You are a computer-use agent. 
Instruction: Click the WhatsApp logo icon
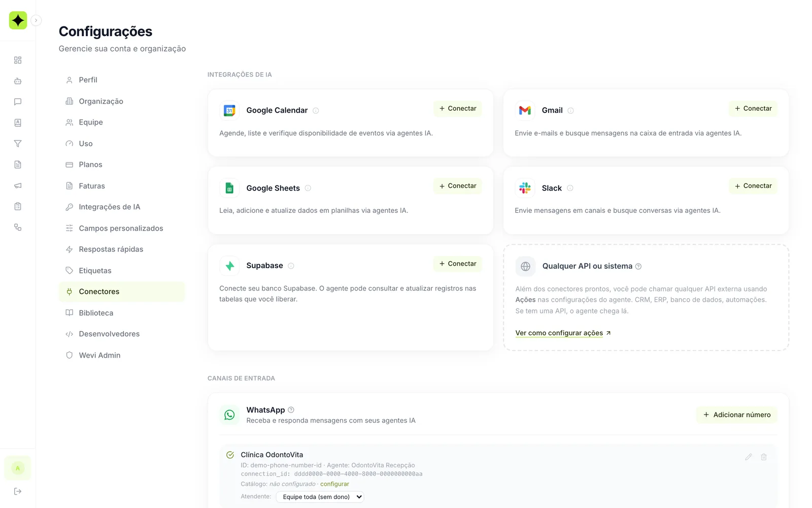229,415
